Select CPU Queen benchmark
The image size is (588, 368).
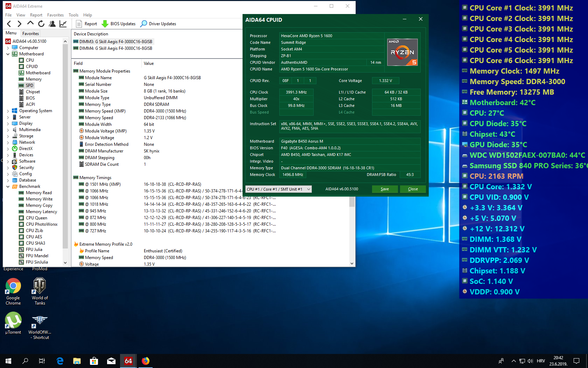[36, 218]
